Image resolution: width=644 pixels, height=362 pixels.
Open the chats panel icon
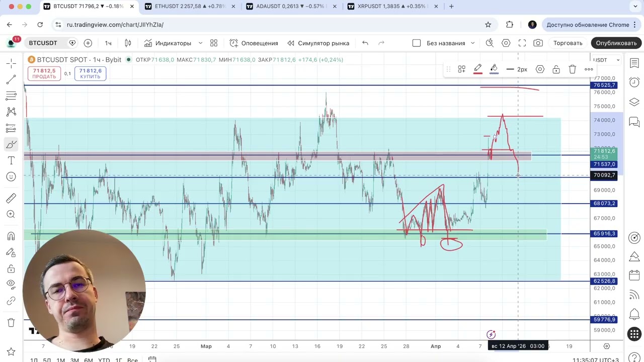[634, 121]
